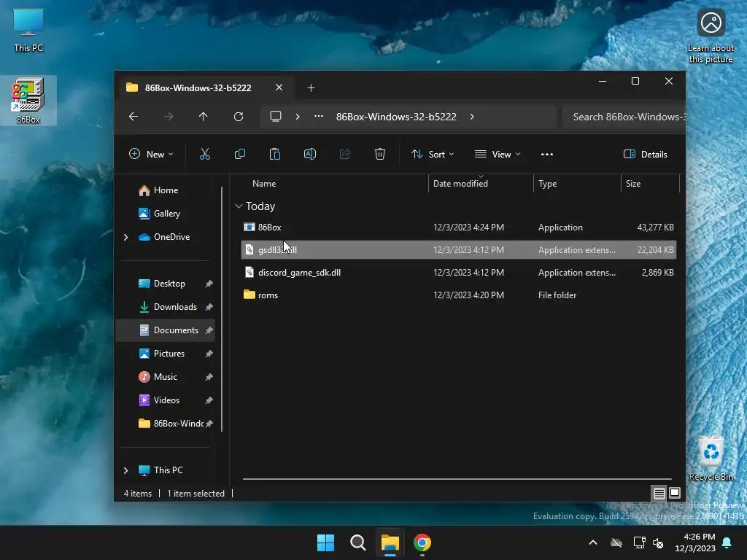The height and width of the screenshot is (560, 747).
Task: Click the Delete trash icon
Action: click(379, 154)
